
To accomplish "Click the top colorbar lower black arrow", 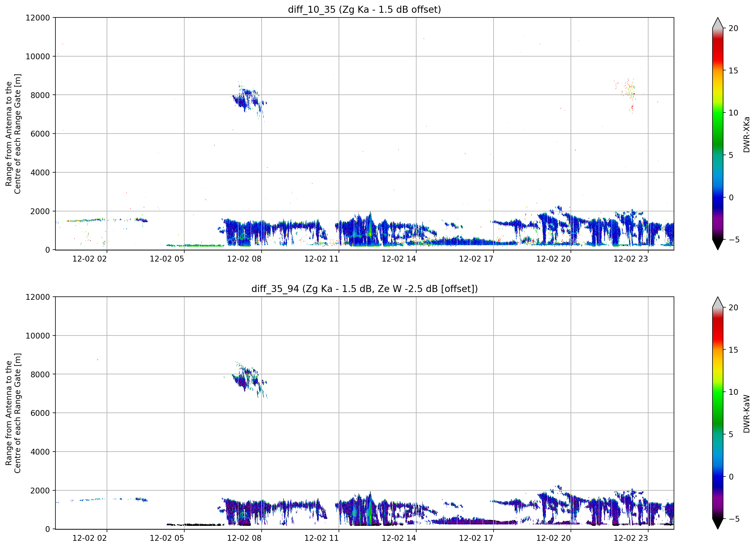I will click(x=718, y=245).
